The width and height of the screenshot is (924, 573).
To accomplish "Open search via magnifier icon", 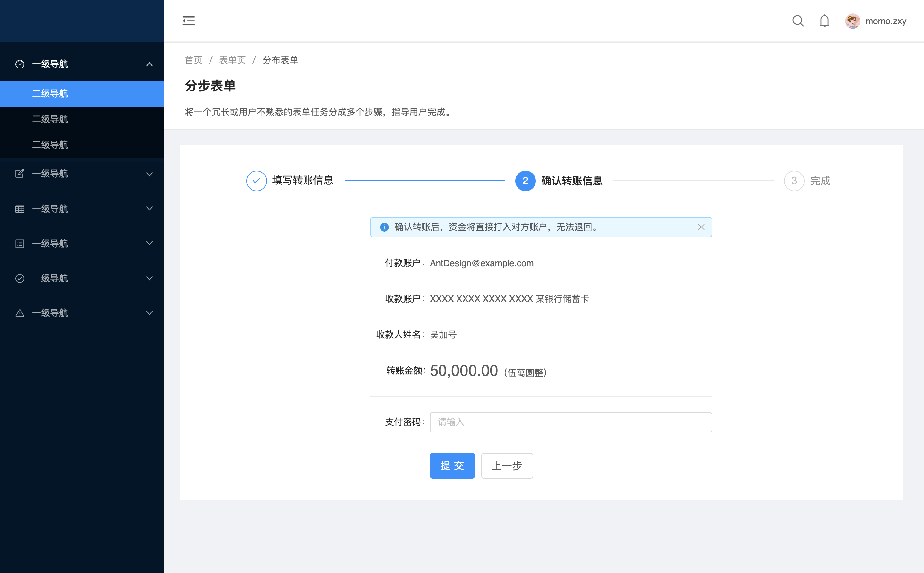I will coord(798,21).
